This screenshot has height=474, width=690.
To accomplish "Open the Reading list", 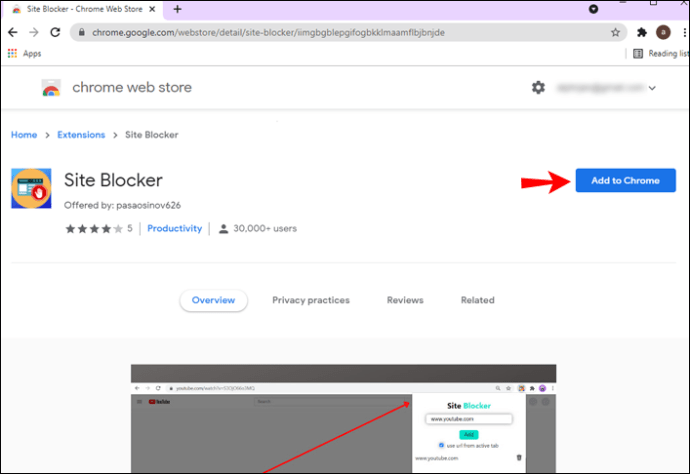I will (661, 53).
